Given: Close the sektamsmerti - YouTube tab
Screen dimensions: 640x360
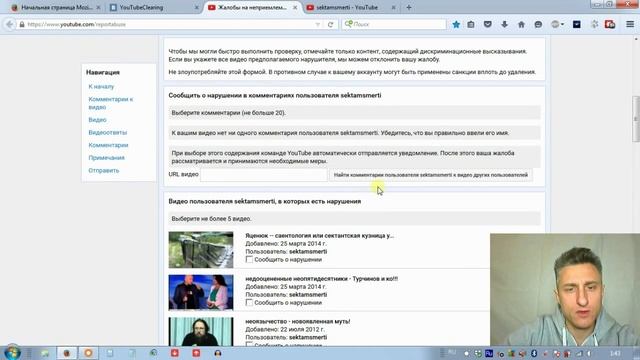Looking at the screenshot, I should tap(393, 7).
